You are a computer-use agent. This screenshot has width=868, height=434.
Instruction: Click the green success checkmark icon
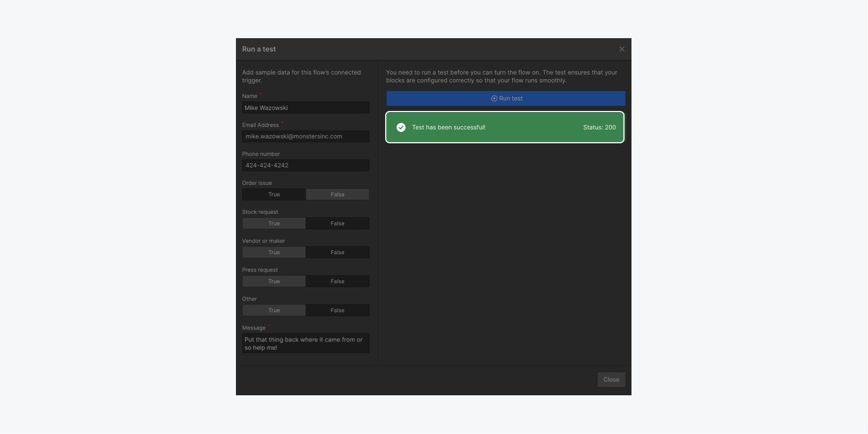coord(401,127)
